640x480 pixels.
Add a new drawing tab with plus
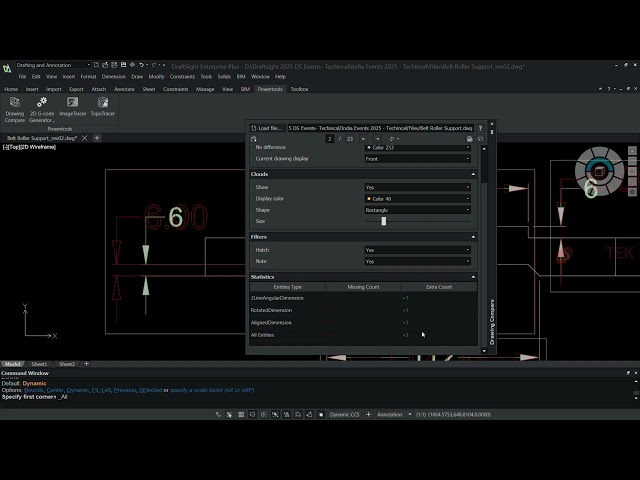pos(97,138)
